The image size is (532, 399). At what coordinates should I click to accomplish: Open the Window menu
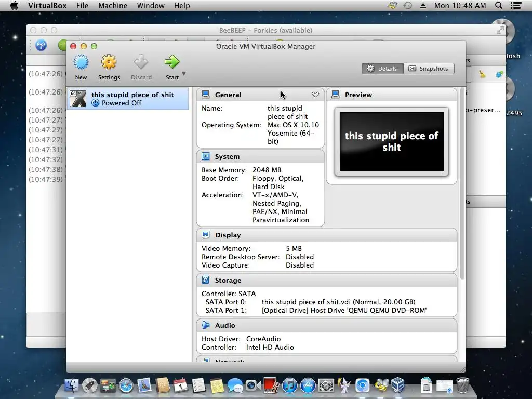coord(151,6)
